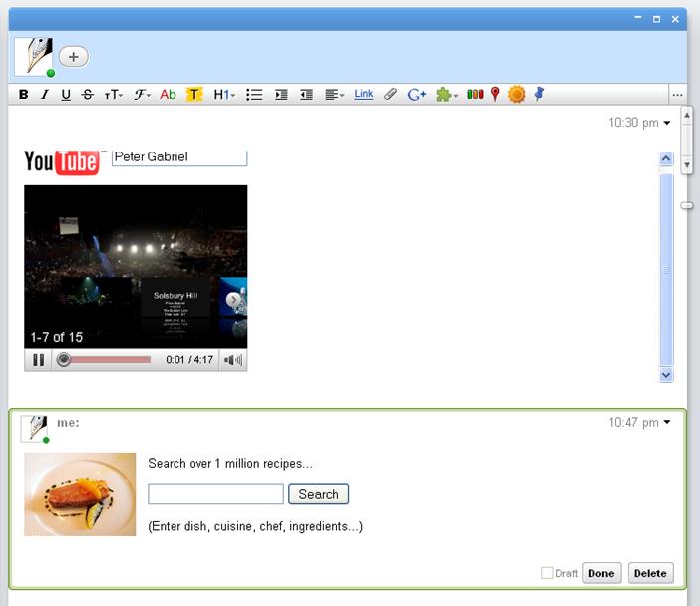The image size is (700, 606).
Task: Click the YouTube logo
Action: [x=61, y=161]
